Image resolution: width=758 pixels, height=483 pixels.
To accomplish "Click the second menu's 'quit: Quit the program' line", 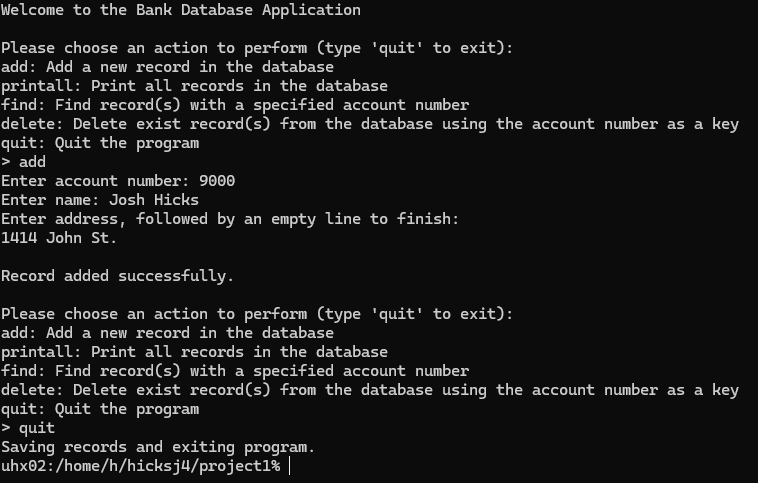I will click(100, 409).
